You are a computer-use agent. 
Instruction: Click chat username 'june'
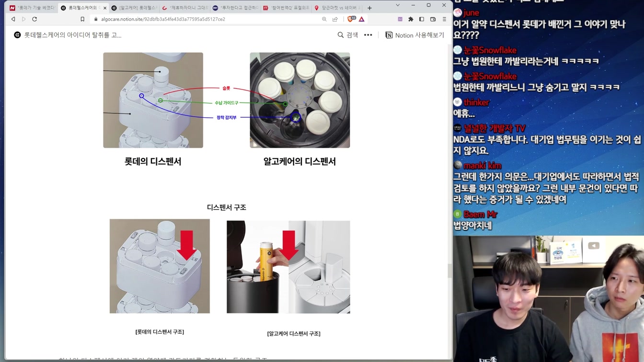click(x=471, y=13)
